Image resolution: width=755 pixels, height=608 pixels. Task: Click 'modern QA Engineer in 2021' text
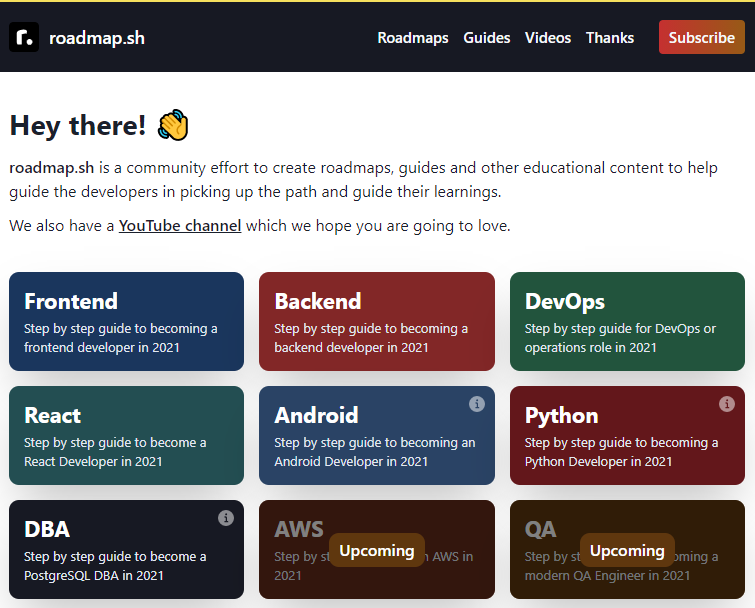pos(608,576)
